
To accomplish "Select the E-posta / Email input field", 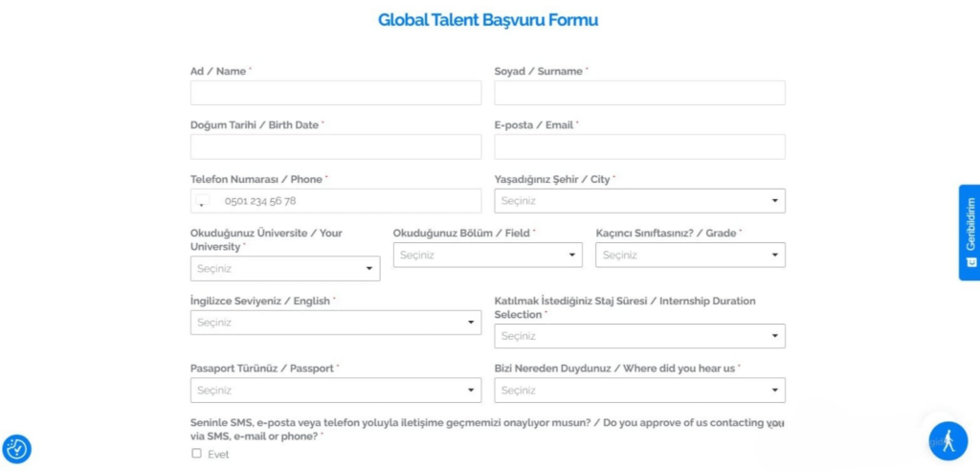I will click(639, 146).
